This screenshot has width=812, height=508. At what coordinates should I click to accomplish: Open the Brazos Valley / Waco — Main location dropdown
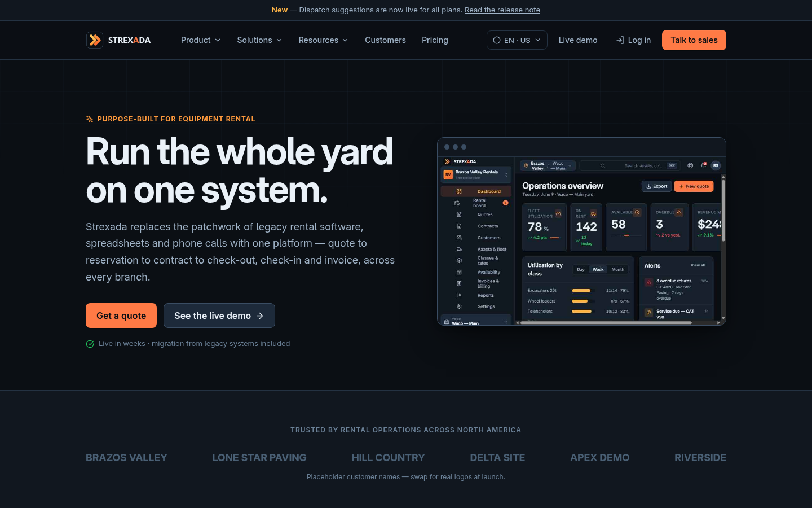(548, 165)
